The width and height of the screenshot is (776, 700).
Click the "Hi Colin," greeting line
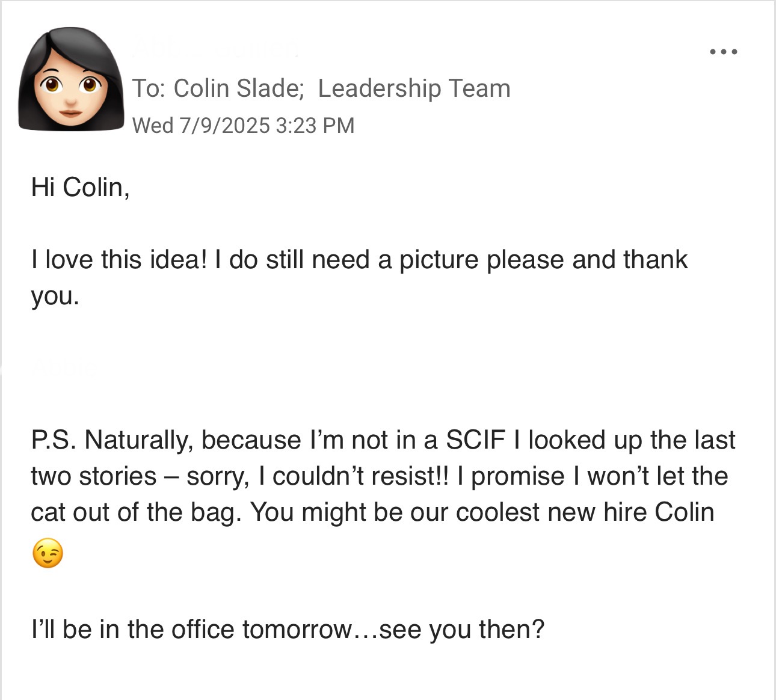(80, 187)
